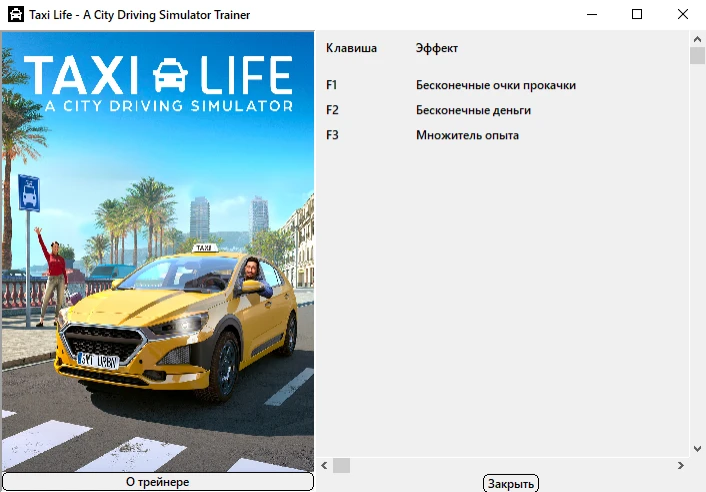The width and height of the screenshot is (706, 492).
Task: Click "Множитель опыта" effect
Action: pos(467,135)
